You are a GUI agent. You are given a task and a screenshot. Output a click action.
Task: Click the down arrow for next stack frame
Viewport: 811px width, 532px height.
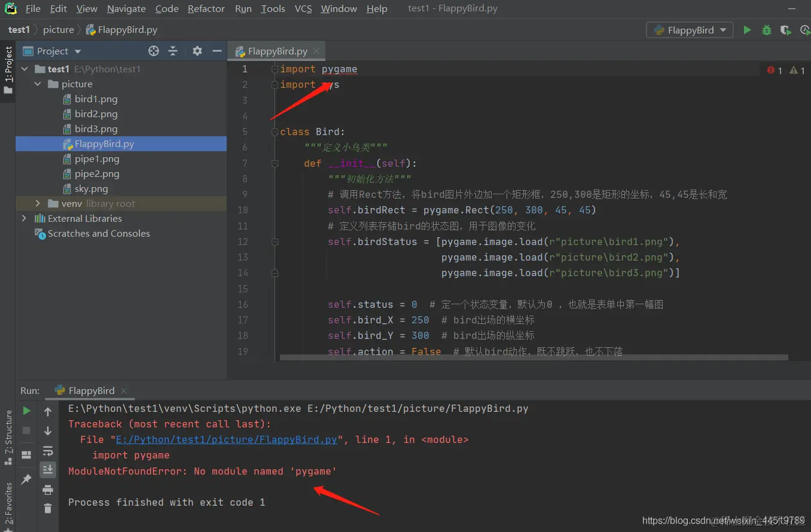(48, 431)
